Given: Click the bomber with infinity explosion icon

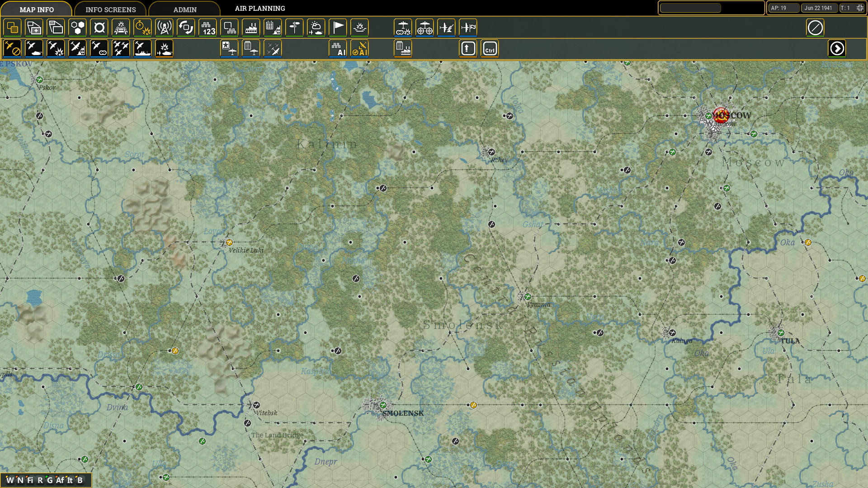Looking at the screenshot, I should pyautogui.click(x=403, y=28).
